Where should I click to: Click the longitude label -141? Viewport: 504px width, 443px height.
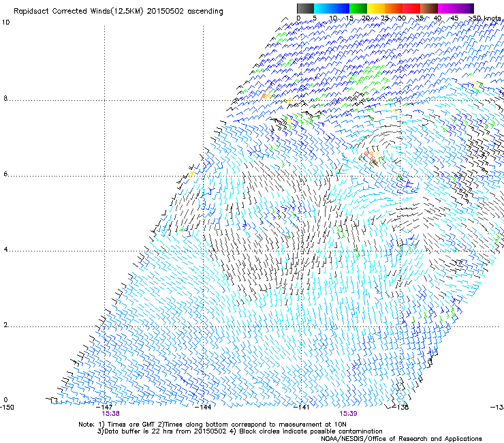(302, 407)
